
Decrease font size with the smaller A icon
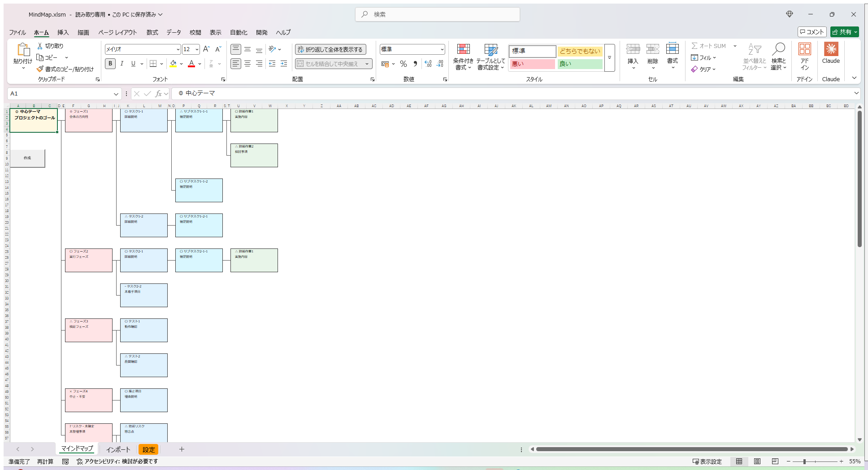click(218, 49)
